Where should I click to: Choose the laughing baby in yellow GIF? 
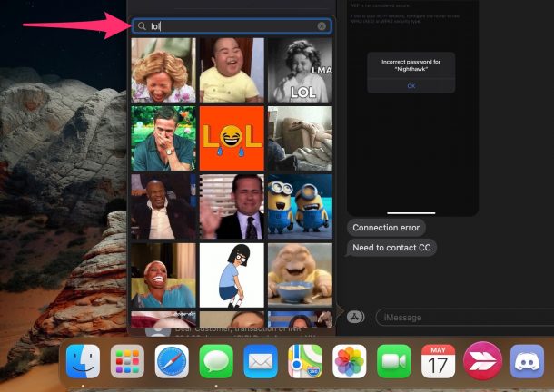coord(232,69)
